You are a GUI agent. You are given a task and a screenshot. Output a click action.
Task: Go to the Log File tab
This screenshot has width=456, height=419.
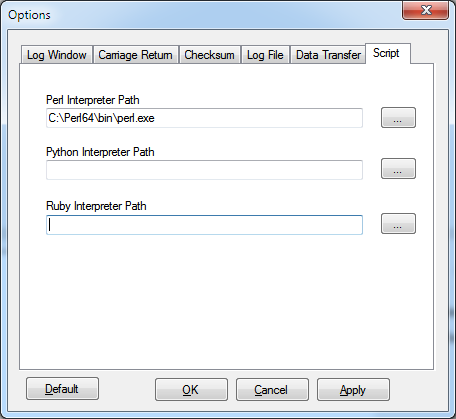[265, 55]
